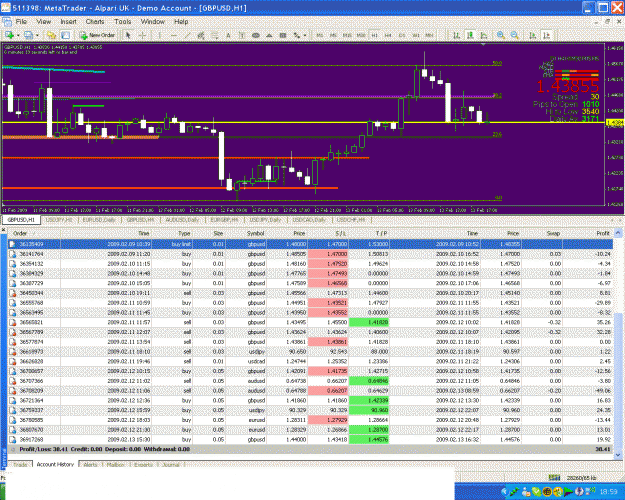The width and height of the screenshot is (625, 500).
Task: Click the New Chart toolbar icon
Action: pyautogui.click(x=9, y=35)
